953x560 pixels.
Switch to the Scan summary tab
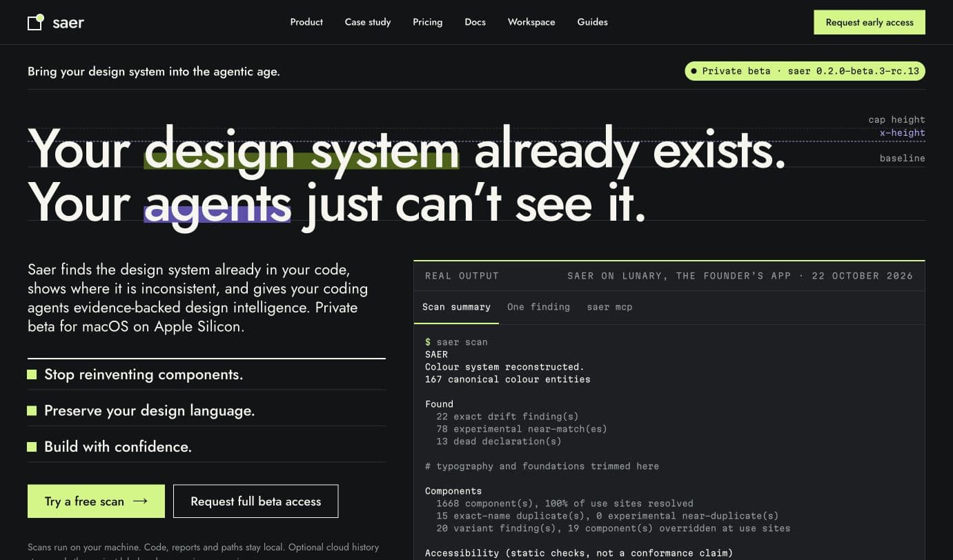click(x=456, y=307)
